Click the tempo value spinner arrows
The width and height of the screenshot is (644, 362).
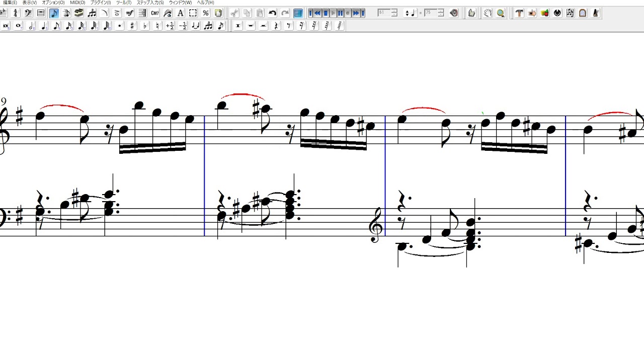[x=441, y=13]
